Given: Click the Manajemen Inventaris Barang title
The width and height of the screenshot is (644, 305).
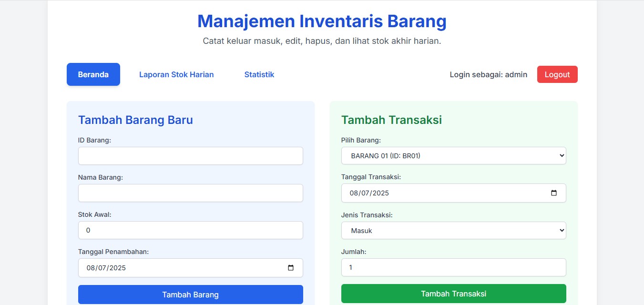Looking at the screenshot, I should pos(322,21).
